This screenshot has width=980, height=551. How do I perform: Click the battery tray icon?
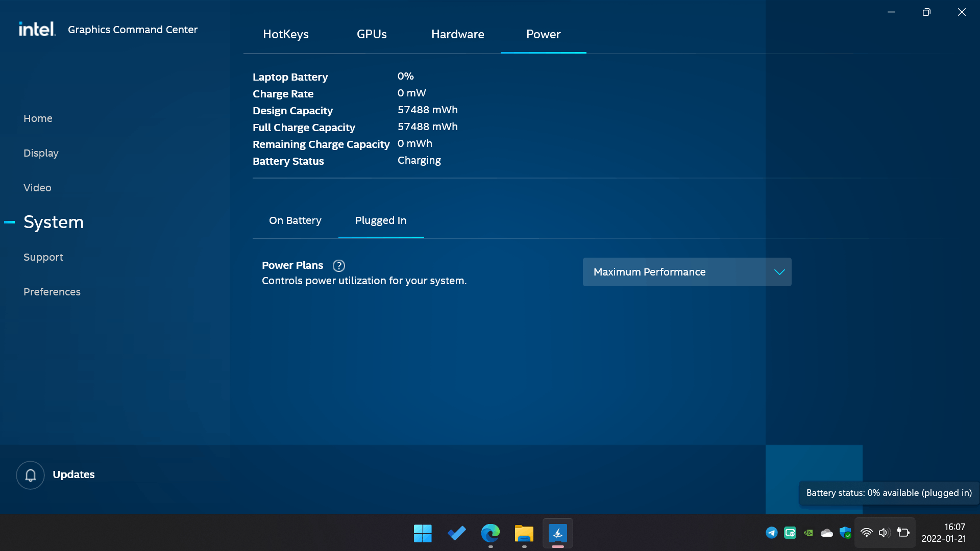[x=903, y=533]
